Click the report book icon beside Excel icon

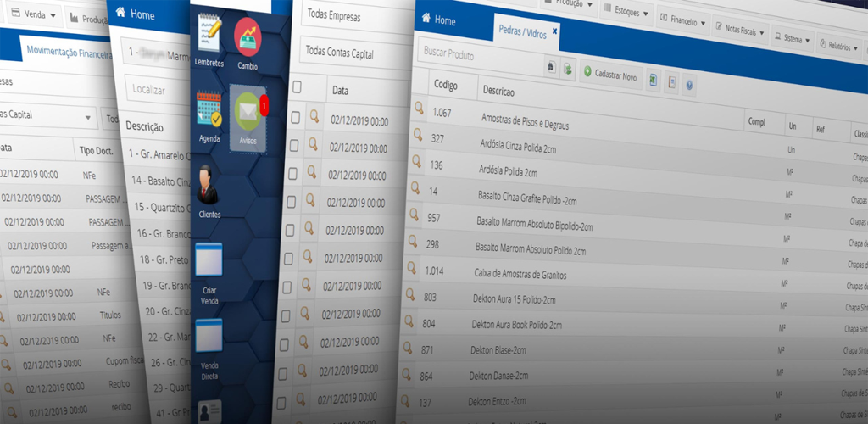671,83
